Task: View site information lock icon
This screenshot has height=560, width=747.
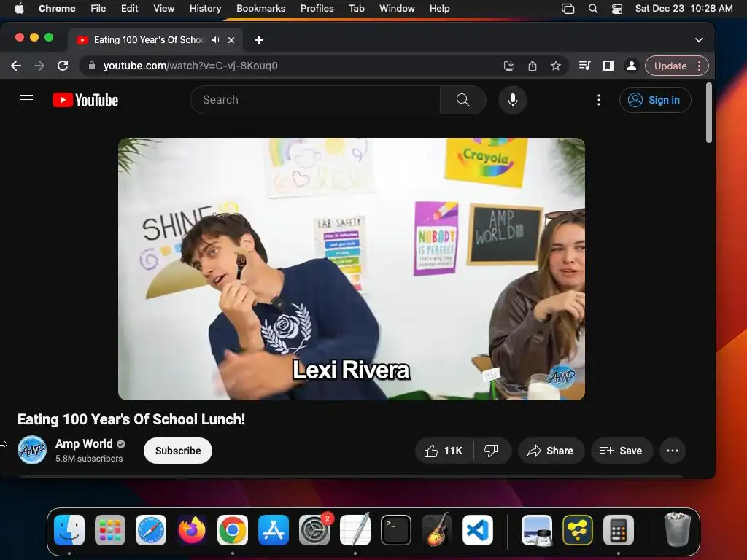Action: pyautogui.click(x=91, y=66)
